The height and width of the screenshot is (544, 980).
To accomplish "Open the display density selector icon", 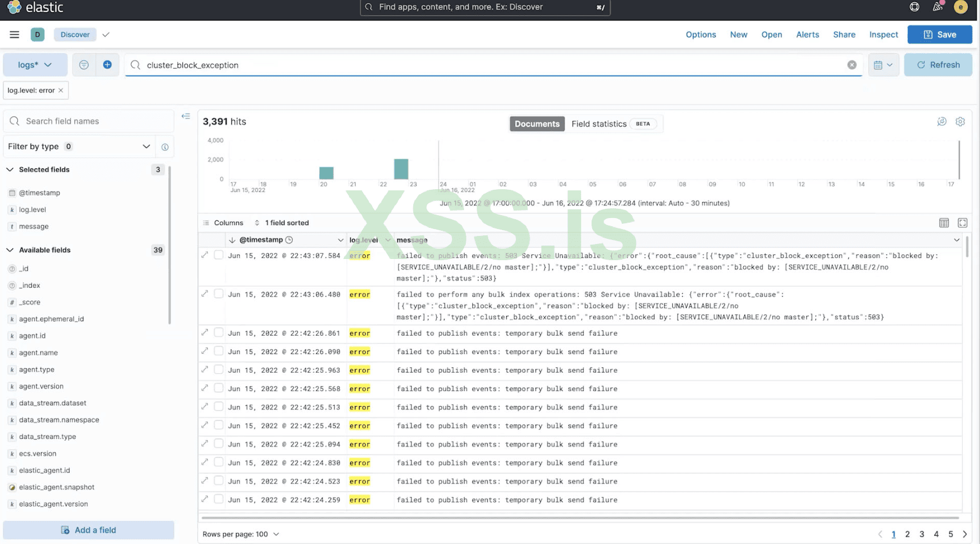I will [x=944, y=223].
